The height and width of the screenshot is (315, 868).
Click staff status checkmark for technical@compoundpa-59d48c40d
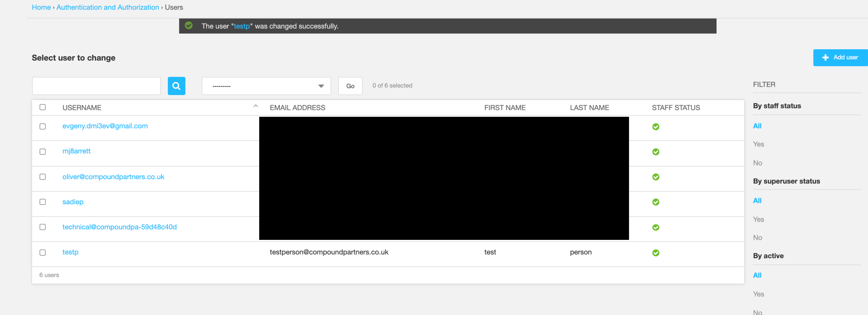[x=656, y=228]
